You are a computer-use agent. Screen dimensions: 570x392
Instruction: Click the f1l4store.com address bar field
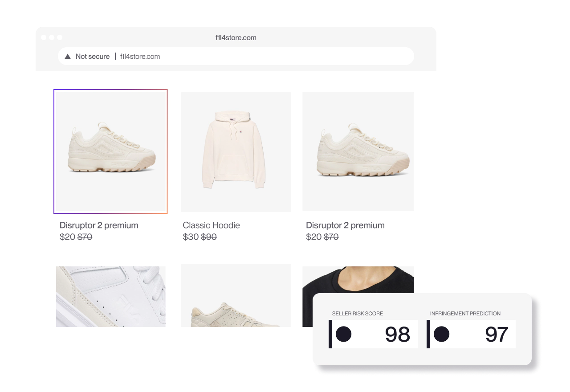pos(236,56)
